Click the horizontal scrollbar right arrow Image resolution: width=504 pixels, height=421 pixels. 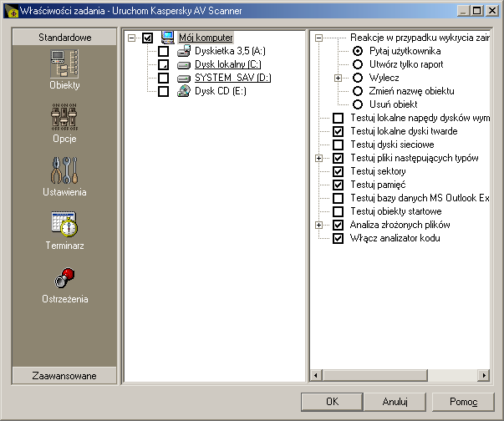[484, 375]
